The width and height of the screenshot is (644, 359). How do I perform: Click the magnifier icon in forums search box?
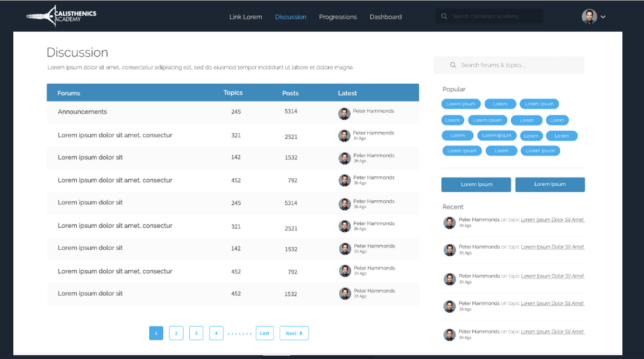pyautogui.click(x=453, y=65)
